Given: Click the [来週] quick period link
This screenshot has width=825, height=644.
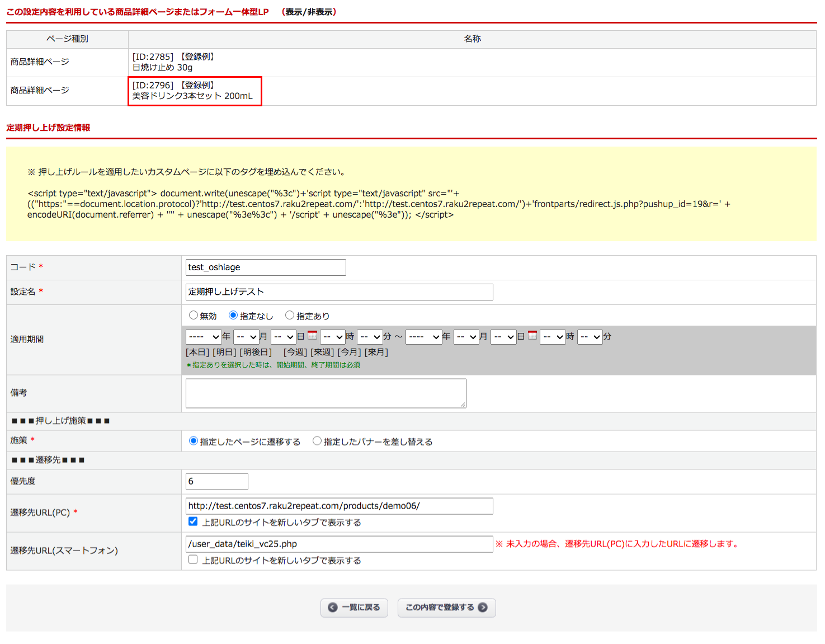Looking at the screenshot, I should 322,352.
